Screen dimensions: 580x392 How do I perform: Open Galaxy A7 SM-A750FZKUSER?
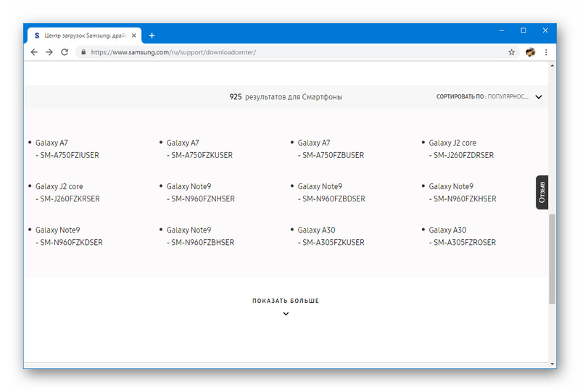point(200,149)
